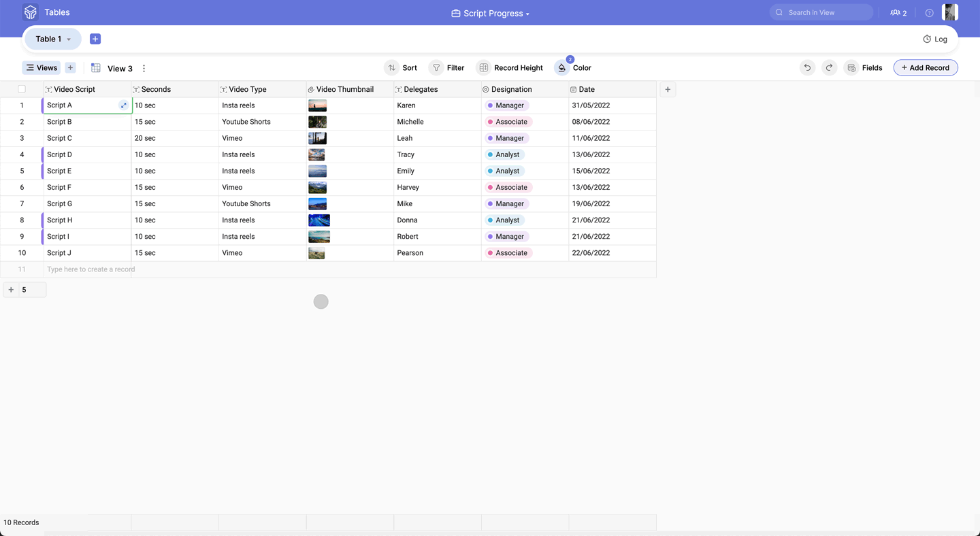Add rows with the bottom plus icon
The height and width of the screenshot is (536, 980).
click(11, 290)
